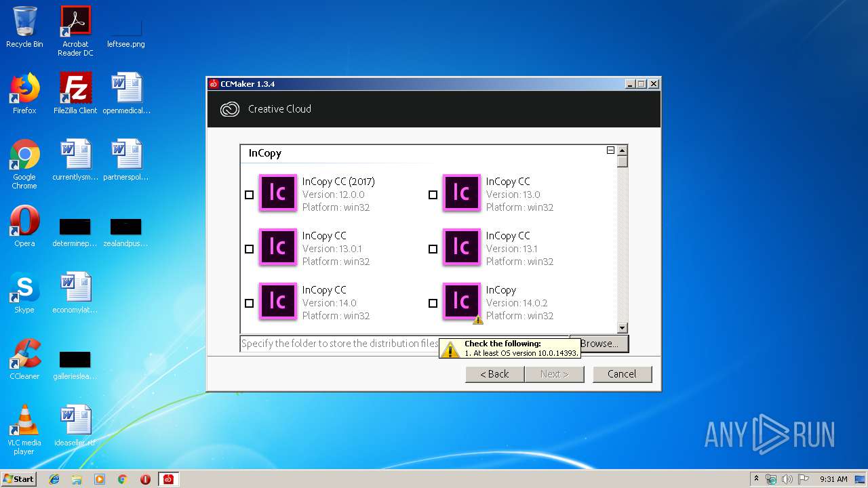
Task: Check the InCopy CC version 13.0.1 box
Action: [x=249, y=249]
